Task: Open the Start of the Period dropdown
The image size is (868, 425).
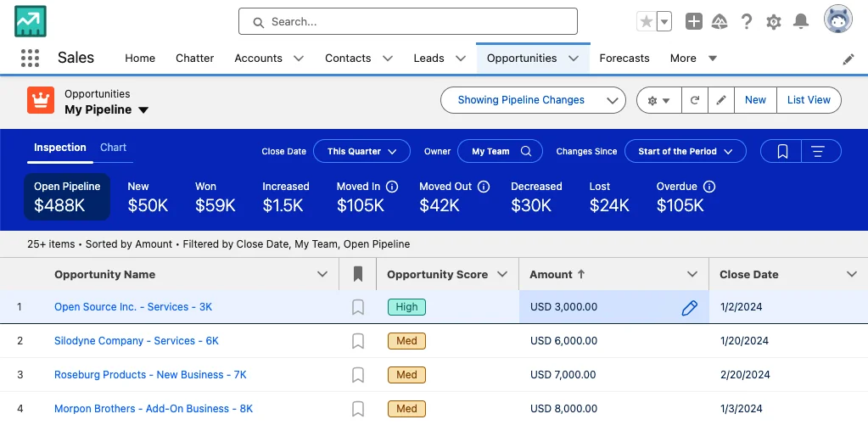Action: 686,151
